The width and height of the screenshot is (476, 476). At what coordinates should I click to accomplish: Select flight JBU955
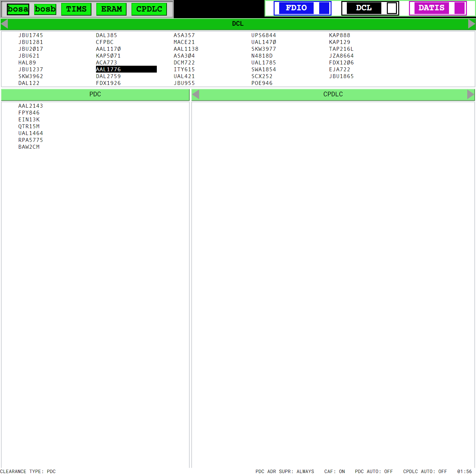pos(184,83)
